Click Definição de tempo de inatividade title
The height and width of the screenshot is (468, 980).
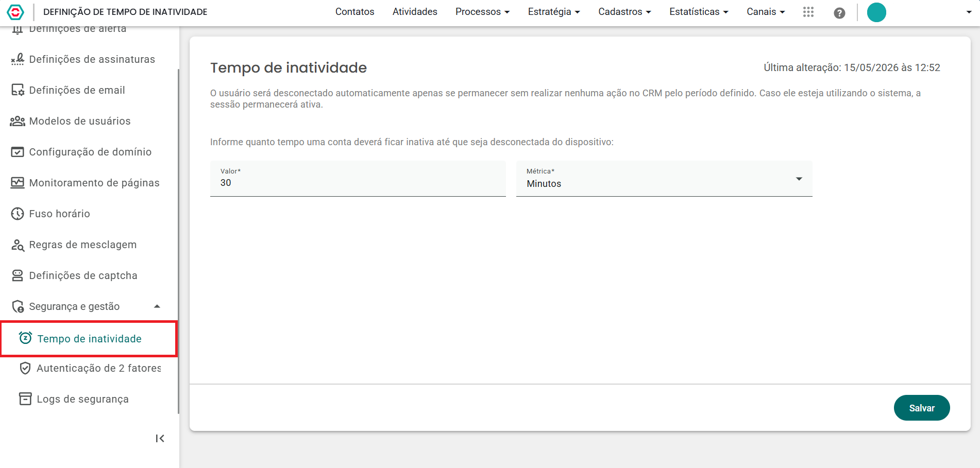pyautogui.click(x=125, y=12)
